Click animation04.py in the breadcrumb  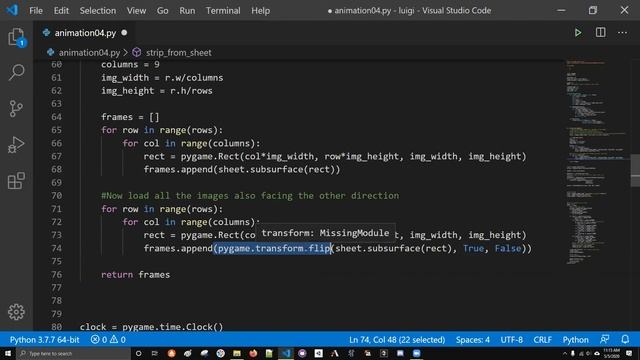(89, 53)
